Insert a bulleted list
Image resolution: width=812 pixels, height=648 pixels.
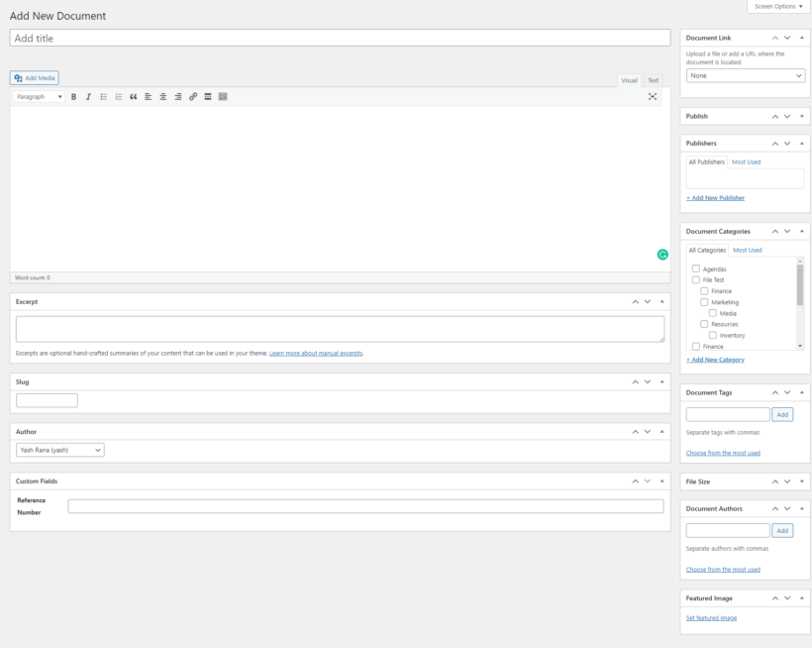[x=103, y=97]
